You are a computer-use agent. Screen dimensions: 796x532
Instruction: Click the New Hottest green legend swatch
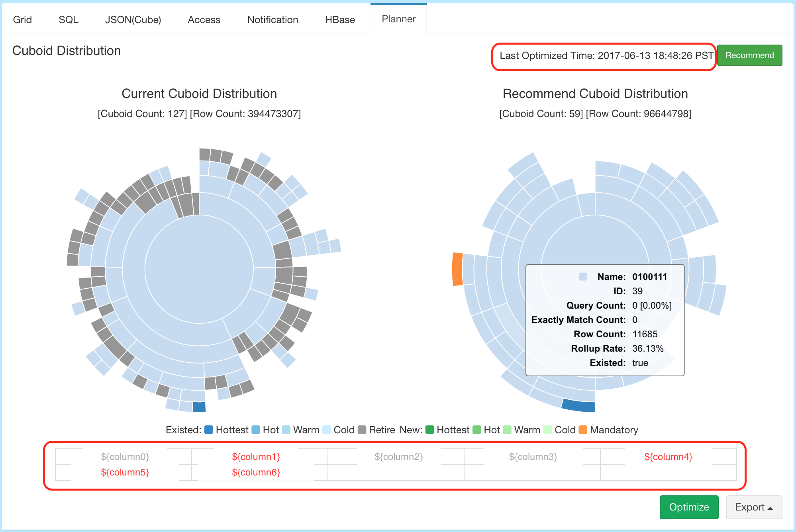pyautogui.click(x=429, y=430)
